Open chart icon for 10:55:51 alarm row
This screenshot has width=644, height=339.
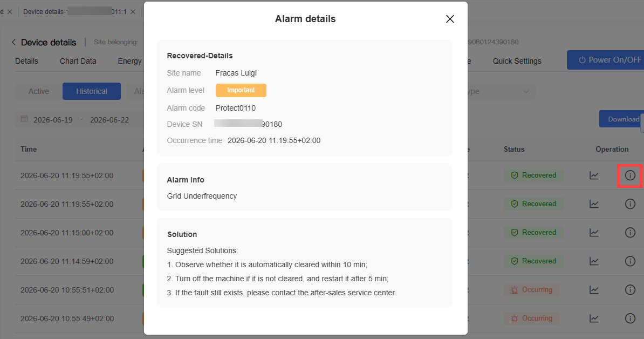[x=594, y=290]
